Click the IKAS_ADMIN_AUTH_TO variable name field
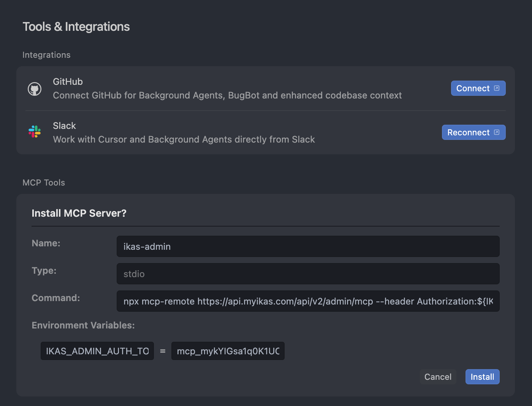 pos(97,351)
